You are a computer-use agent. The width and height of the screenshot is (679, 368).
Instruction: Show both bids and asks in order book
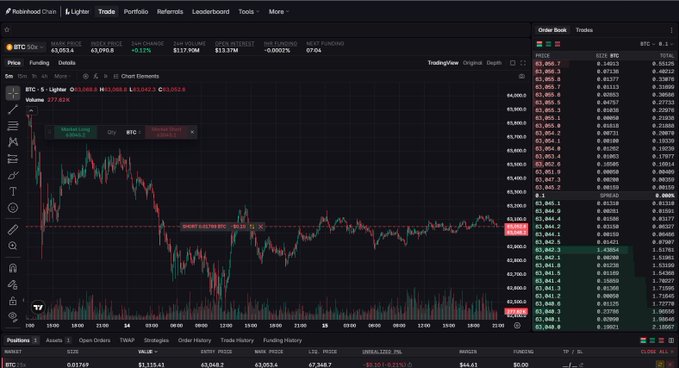[540, 44]
